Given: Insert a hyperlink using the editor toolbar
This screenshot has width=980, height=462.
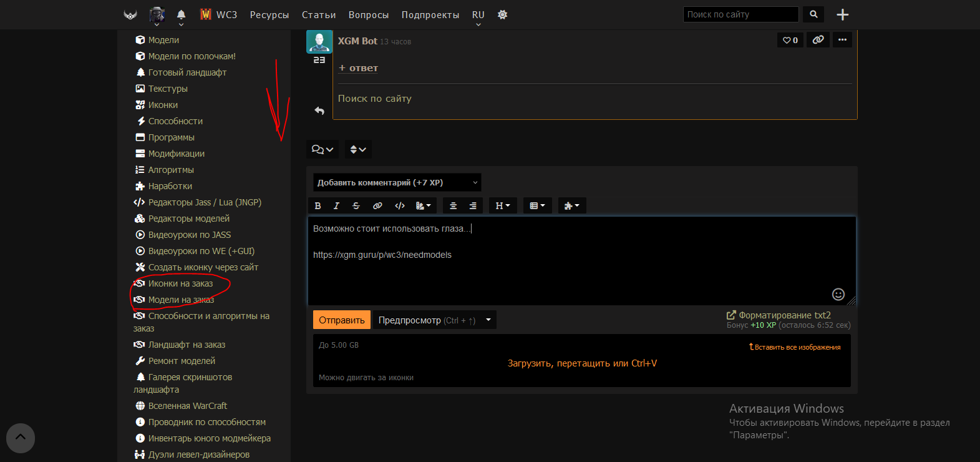Looking at the screenshot, I should coord(377,205).
